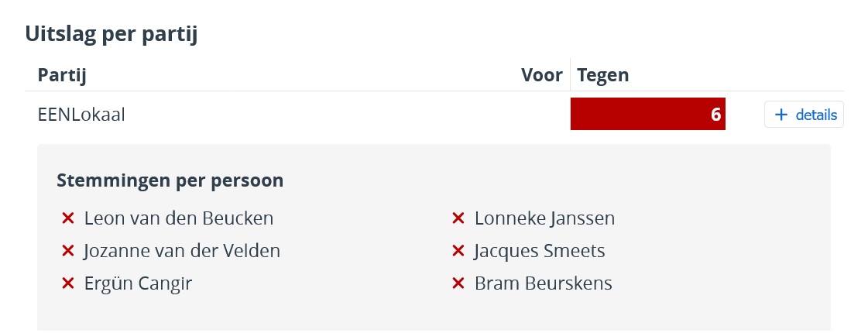Click red X icon beside Leon van den Beucken
Image resolution: width=868 pixels, height=333 pixels.
pyautogui.click(x=67, y=219)
